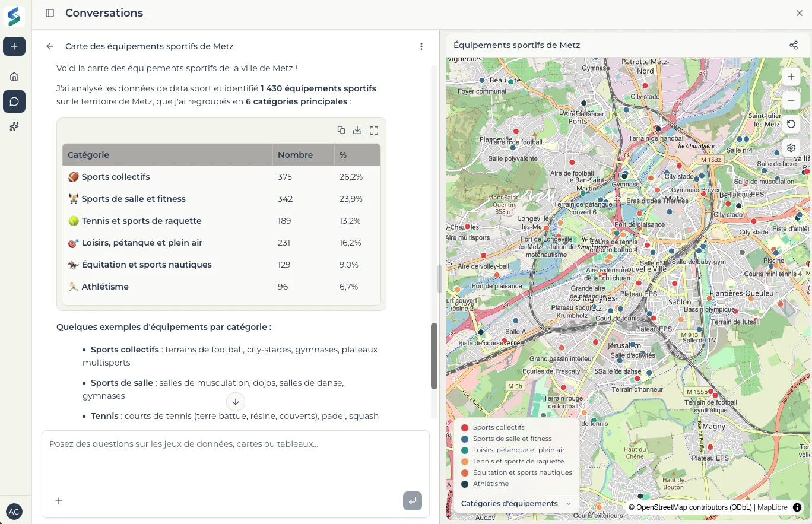Click the 6,7% table cell
812x524 pixels.
pyautogui.click(x=349, y=287)
